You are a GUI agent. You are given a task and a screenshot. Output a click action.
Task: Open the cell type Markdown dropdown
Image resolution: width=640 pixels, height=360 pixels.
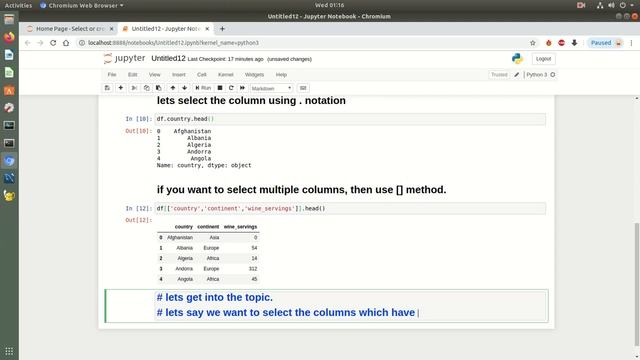click(271, 88)
